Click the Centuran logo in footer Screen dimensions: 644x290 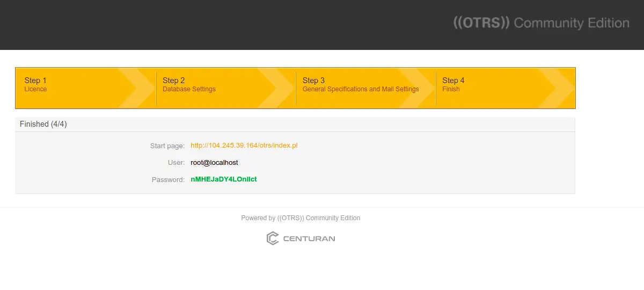(x=301, y=238)
